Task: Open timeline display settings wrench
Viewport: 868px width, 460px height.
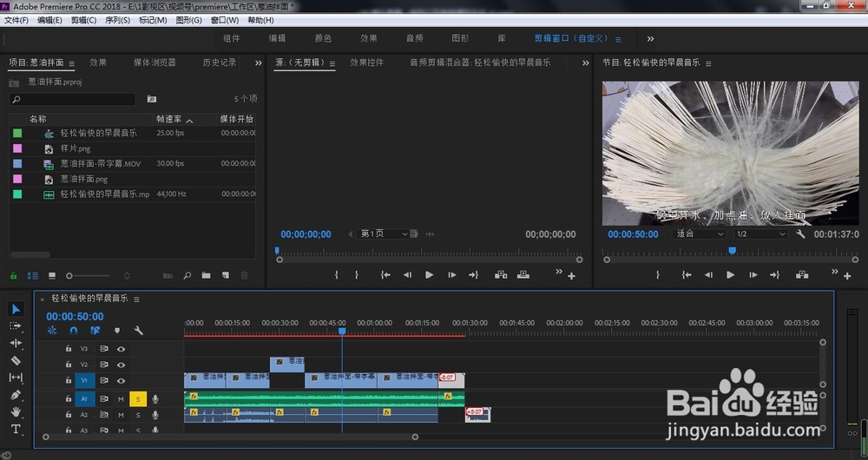Action: pyautogui.click(x=138, y=331)
